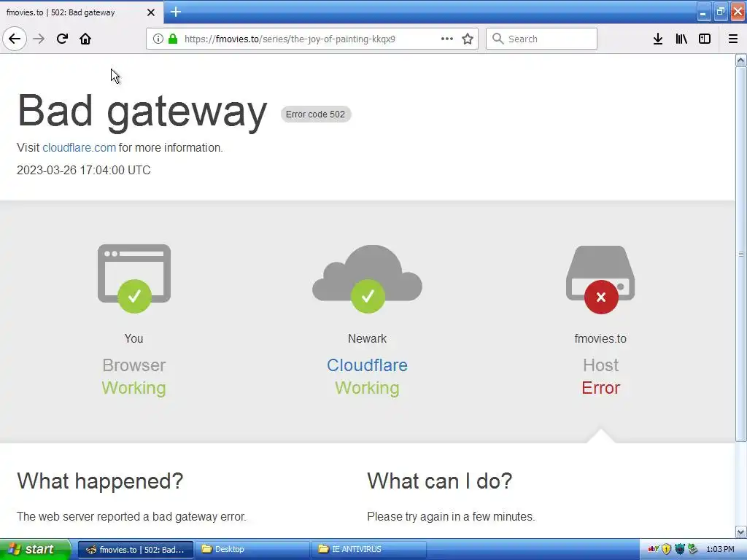Toggle the sidebar view icon
Image resolution: width=747 pixels, height=560 pixels.
pos(705,39)
